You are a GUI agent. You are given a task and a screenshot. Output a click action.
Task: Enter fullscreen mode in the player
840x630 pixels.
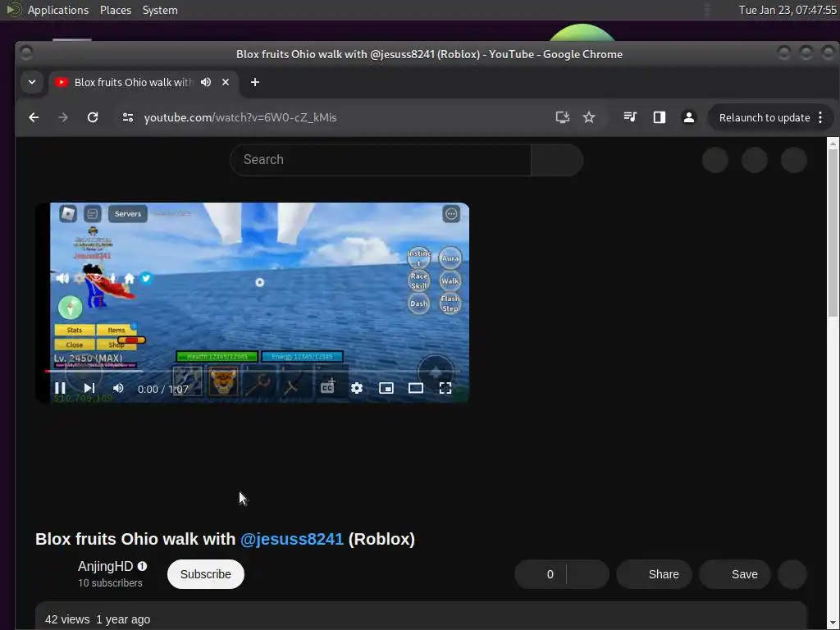click(x=445, y=388)
